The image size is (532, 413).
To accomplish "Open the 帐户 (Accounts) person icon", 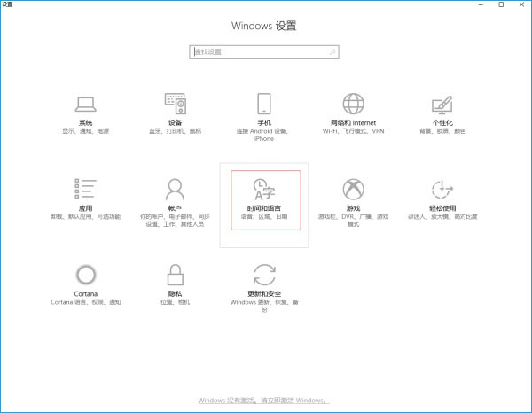I will click(x=175, y=189).
